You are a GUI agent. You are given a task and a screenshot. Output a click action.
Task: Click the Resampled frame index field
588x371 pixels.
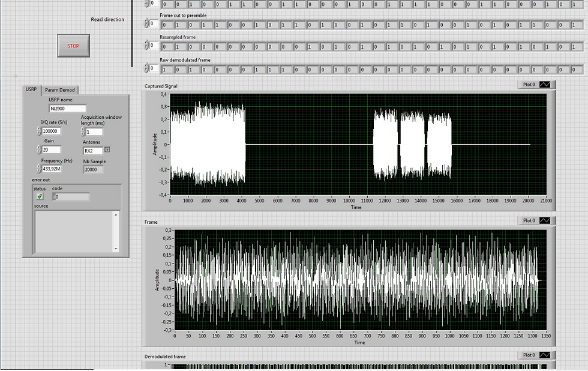point(154,46)
